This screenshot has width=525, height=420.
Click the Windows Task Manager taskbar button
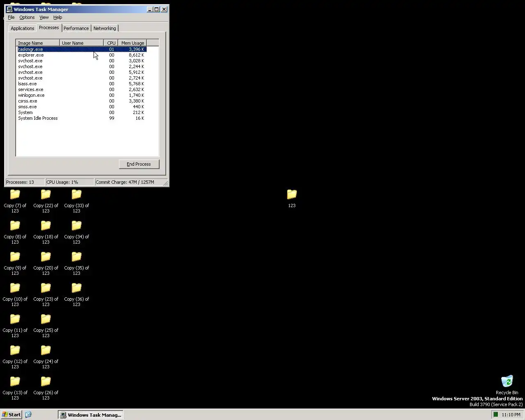pyautogui.click(x=91, y=415)
